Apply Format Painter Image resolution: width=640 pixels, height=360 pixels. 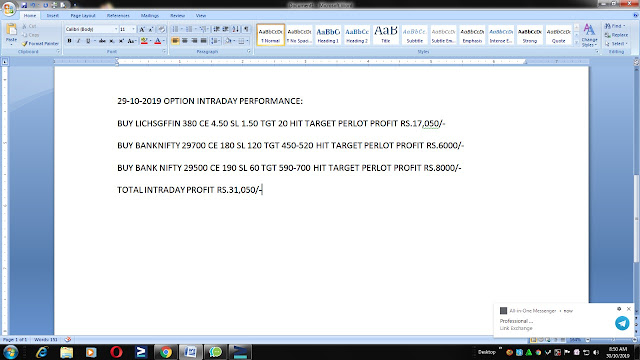click(x=40, y=43)
